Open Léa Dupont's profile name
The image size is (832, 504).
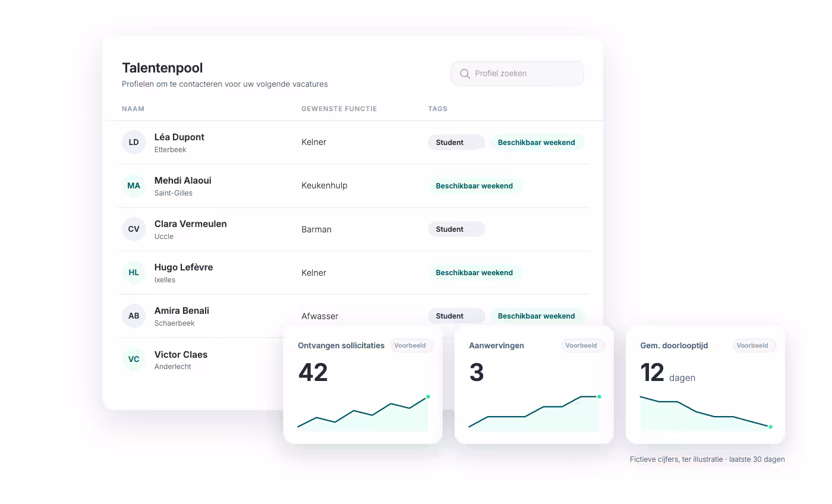click(179, 137)
